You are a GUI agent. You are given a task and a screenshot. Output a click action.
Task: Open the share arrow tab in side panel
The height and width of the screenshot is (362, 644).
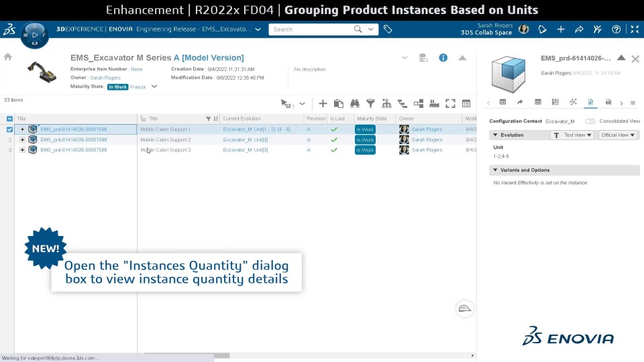pos(520,102)
